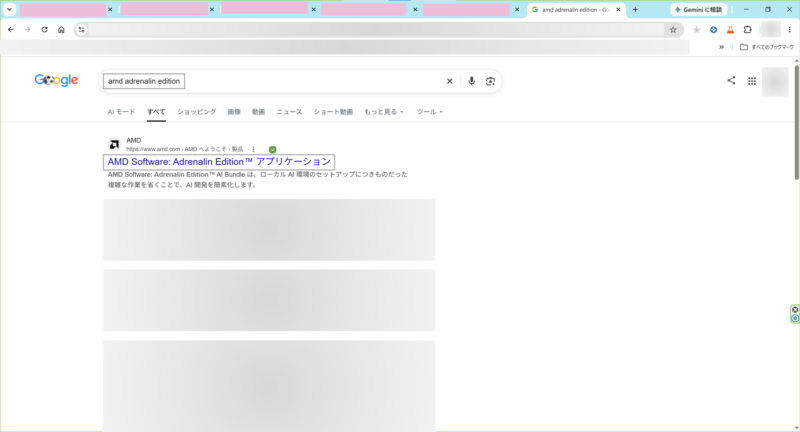
Task: Click the Google logo
Action: pos(56,80)
